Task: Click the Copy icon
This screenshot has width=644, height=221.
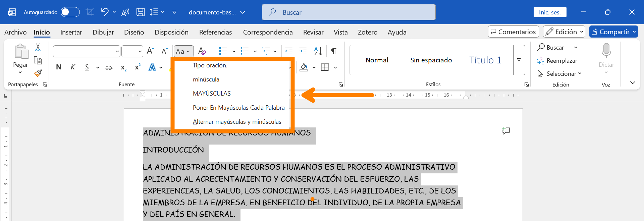Action: click(38, 60)
